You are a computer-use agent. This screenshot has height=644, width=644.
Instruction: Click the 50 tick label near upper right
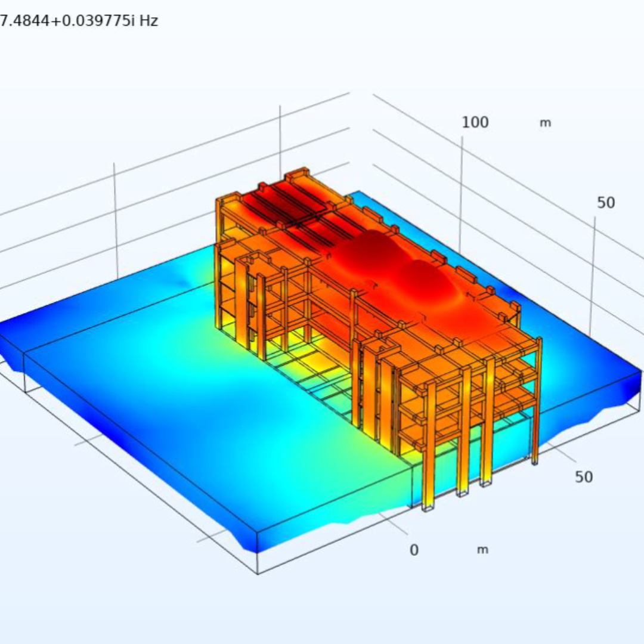click(x=606, y=203)
